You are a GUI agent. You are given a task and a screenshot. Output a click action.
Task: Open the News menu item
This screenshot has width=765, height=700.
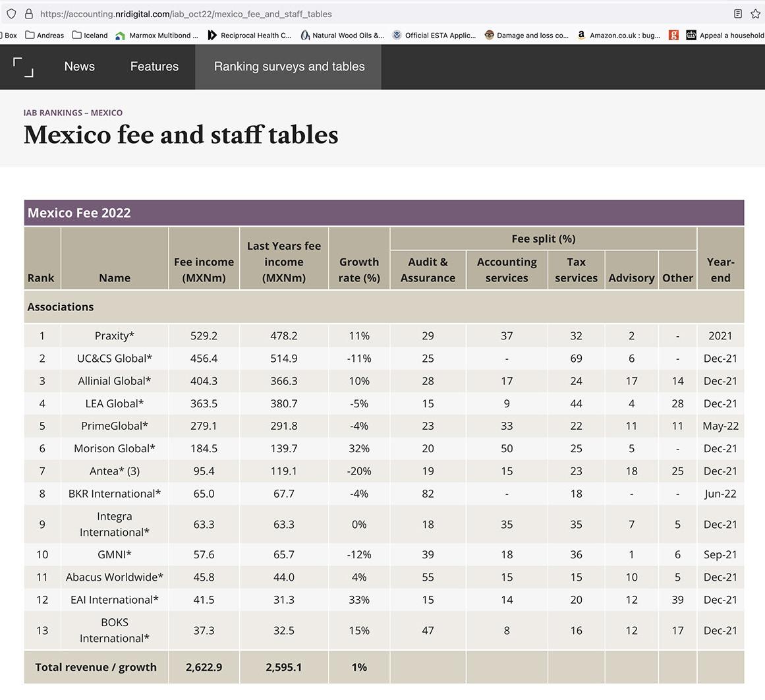coord(79,67)
